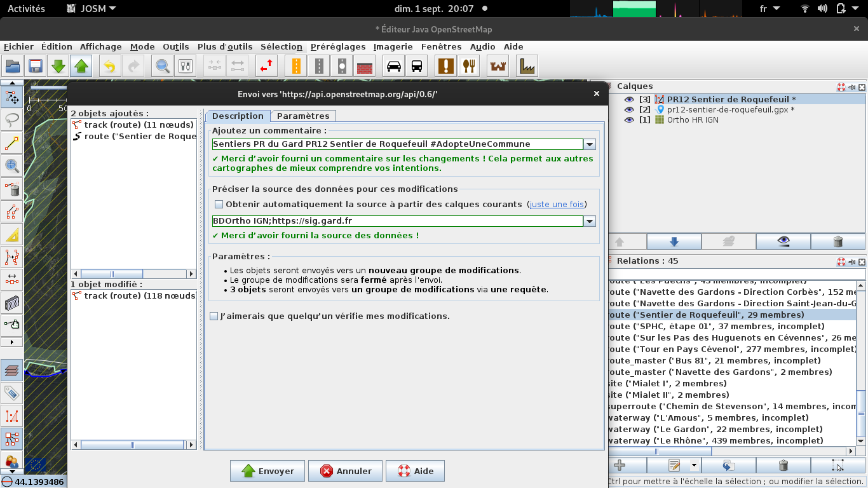
Task: Click the download from OSM arrow icon
Action: pyautogui.click(x=58, y=66)
